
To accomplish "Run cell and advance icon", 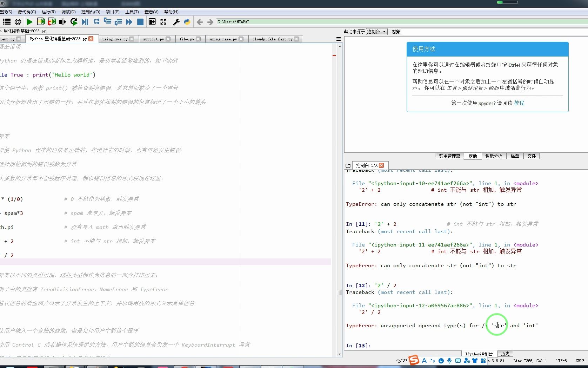I will (52, 22).
